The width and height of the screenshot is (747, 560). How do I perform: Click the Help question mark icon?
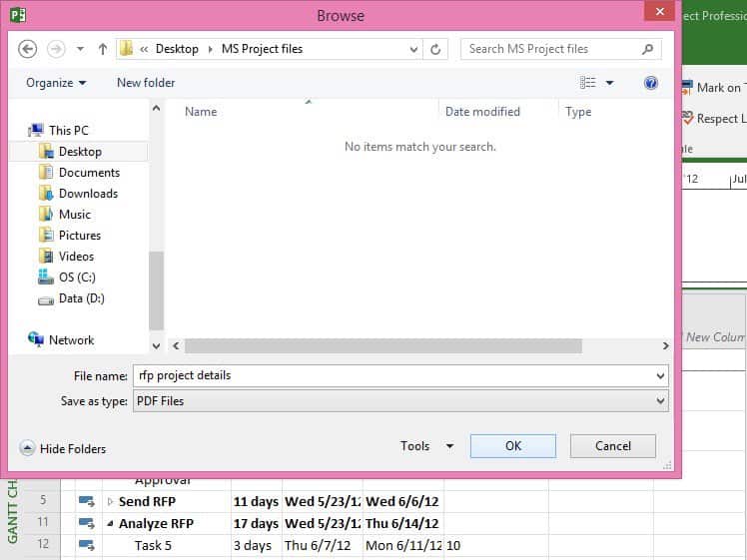(x=651, y=83)
